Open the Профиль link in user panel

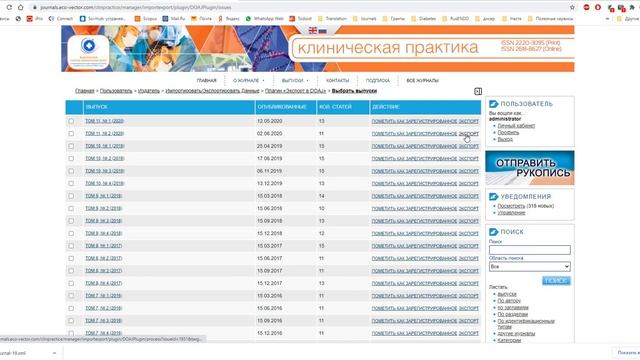(x=508, y=132)
